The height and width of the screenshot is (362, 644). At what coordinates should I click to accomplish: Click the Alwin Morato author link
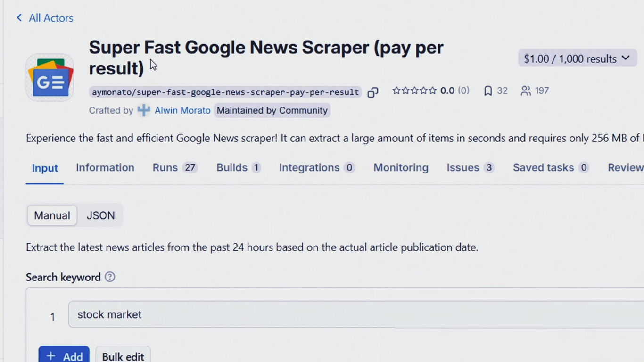[x=182, y=110]
